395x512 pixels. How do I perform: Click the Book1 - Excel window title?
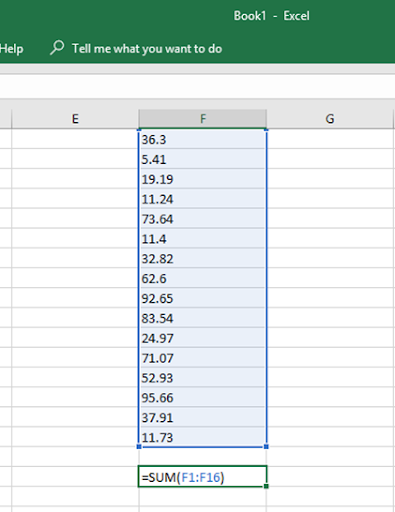pos(271,16)
